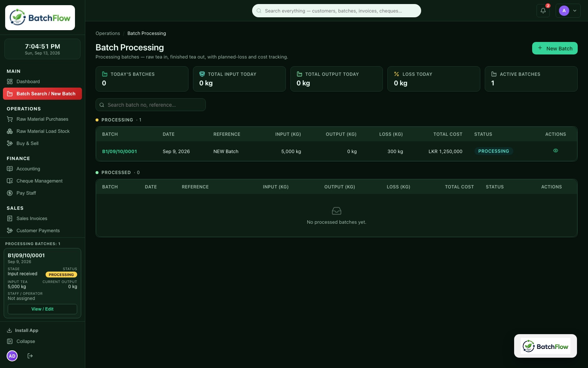Viewport: 588px width, 368px height.
Task: Click the sidebar card title B1/09/10/0001
Action: [x=26, y=255]
